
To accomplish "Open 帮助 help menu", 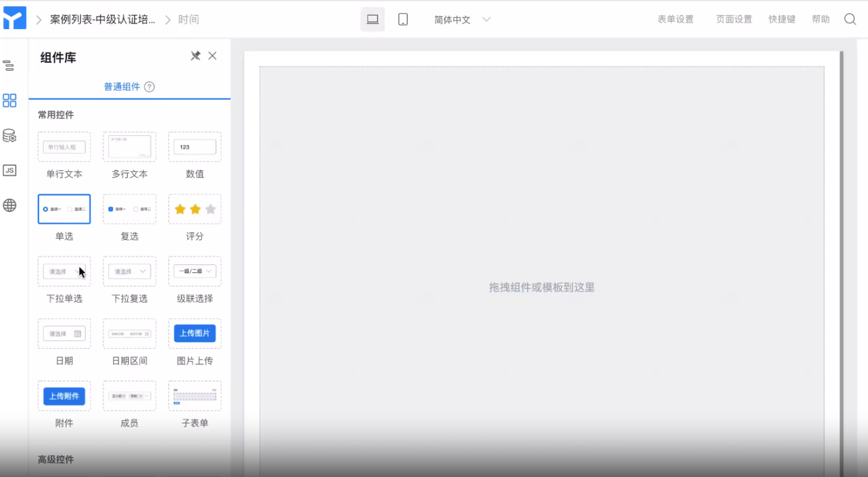I will (821, 19).
